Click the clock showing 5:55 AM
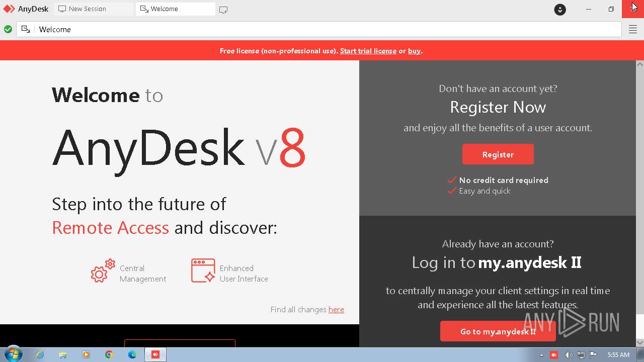 (x=618, y=355)
